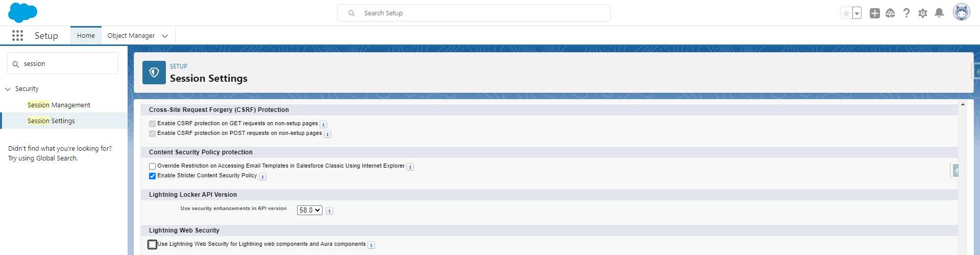
Task: Open the Salesforce Help question mark icon
Action: [x=906, y=13]
